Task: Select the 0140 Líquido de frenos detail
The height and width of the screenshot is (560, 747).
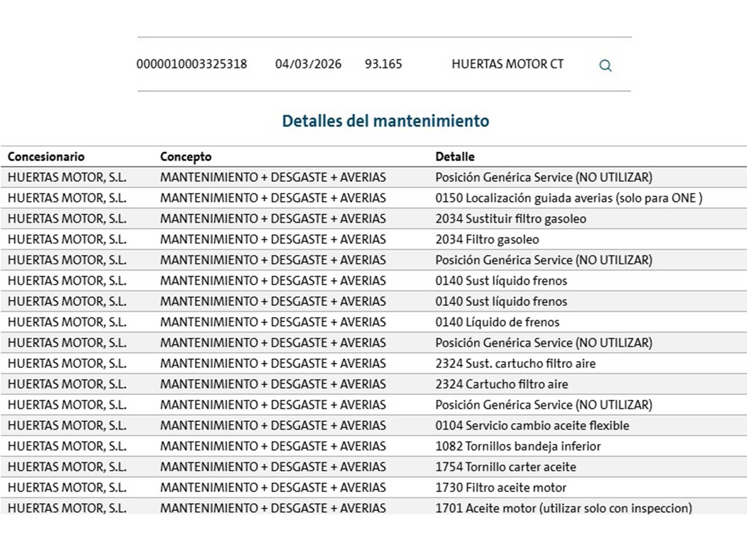Action: 497,322
